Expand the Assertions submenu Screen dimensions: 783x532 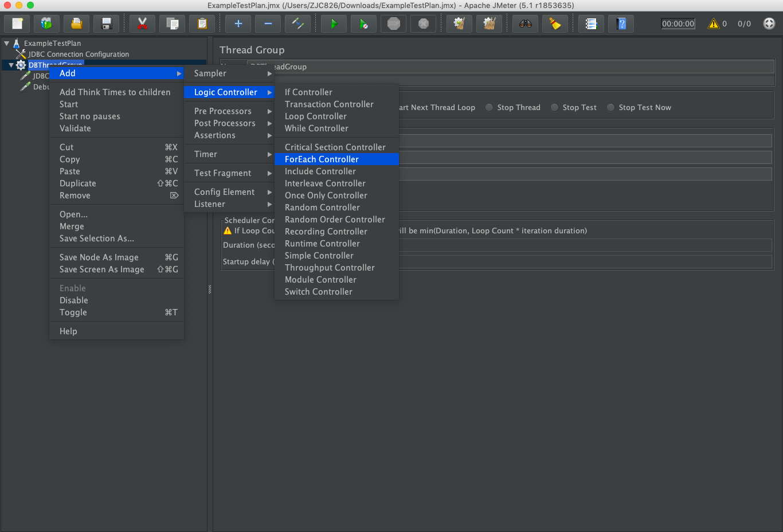[x=229, y=135]
